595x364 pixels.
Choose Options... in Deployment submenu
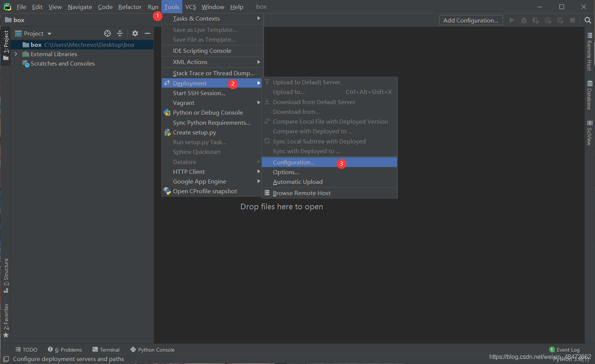(x=330, y=172)
